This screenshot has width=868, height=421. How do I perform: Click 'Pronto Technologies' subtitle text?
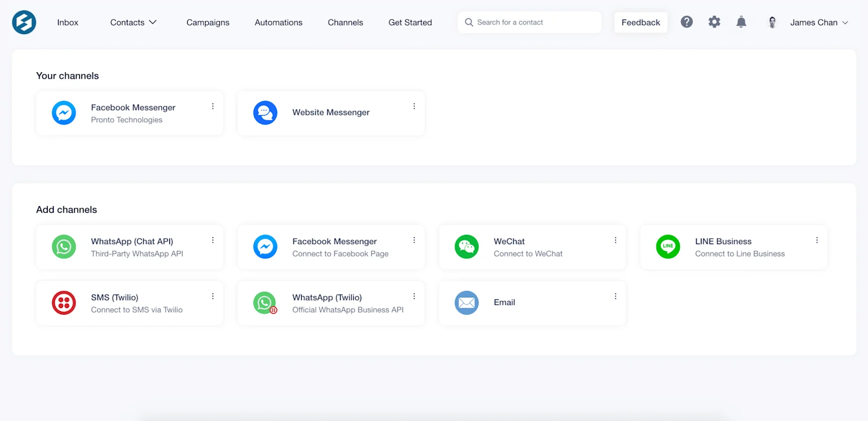pyautogui.click(x=126, y=120)
